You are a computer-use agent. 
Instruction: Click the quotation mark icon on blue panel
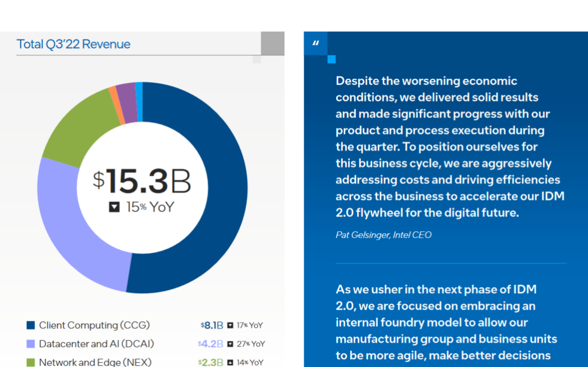pyautogui.click(x=316, y=44)
